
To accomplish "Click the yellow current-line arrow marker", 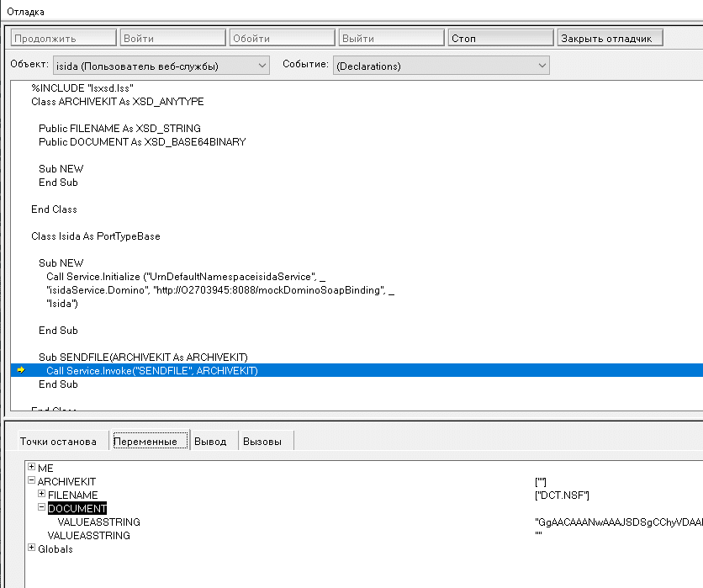I will pyautogui.click(x=21, y=370).
